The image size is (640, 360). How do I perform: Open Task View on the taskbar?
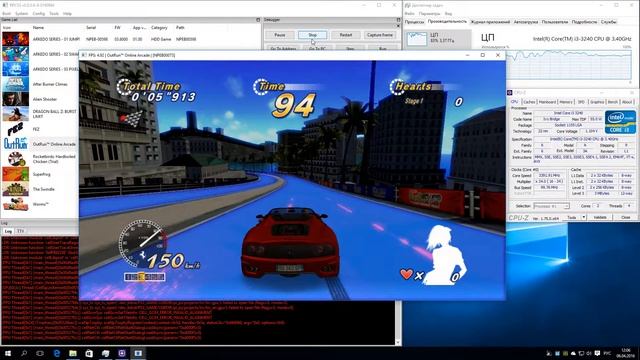click(40, 353)
